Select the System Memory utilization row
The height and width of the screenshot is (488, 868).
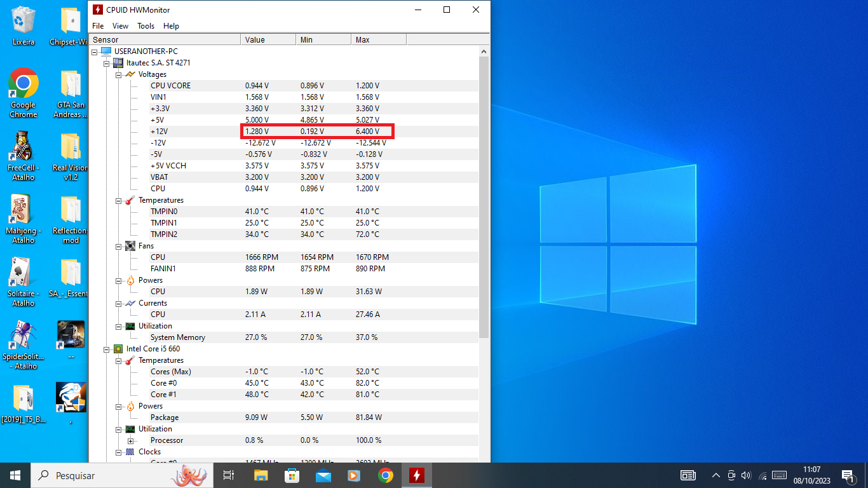[x=313, y=337]
